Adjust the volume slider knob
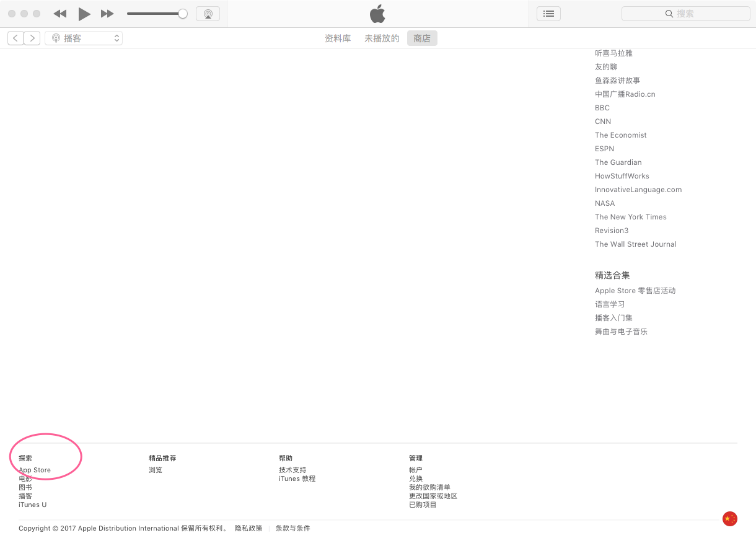 [x=183, y=14]
